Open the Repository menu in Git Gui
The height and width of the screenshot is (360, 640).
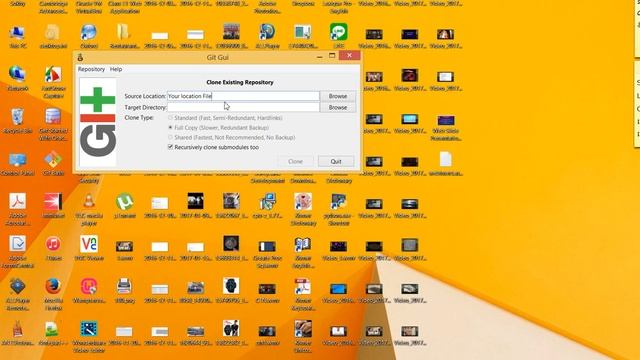tap(91, 69)
